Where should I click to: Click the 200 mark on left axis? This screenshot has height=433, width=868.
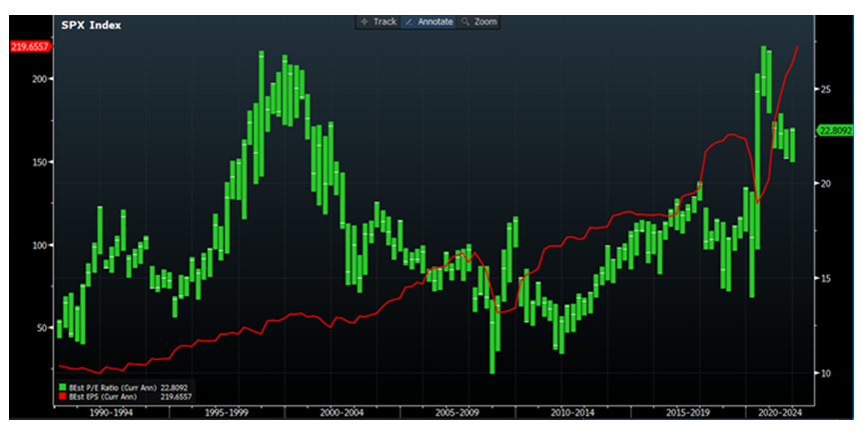pyautogui.click(x=42, y=78)
